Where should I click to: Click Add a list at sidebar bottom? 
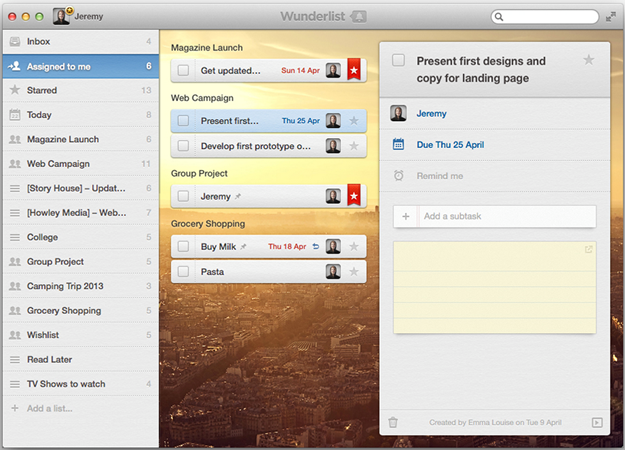(49, 408)
